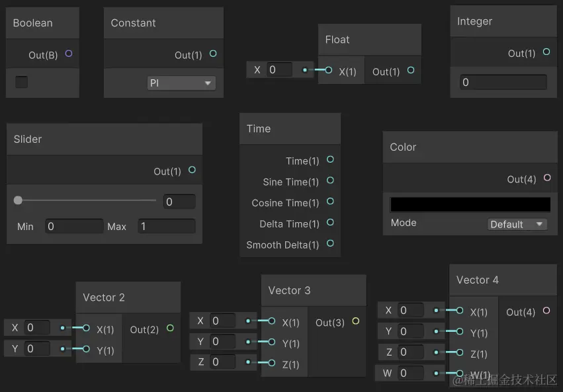Click the Slider Min field
This screenshot has width=563, height=392.
[74, 226]
